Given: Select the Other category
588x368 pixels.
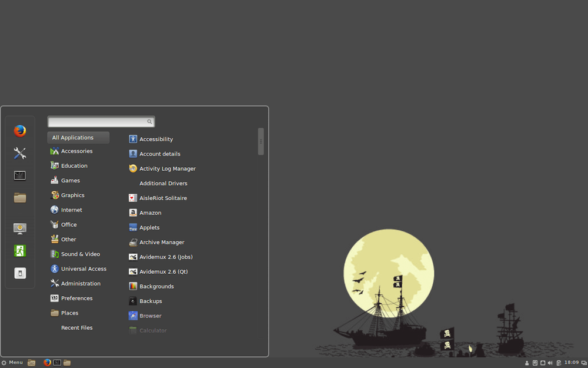Looking at the screenshot, I should click(x=63, y=239).
